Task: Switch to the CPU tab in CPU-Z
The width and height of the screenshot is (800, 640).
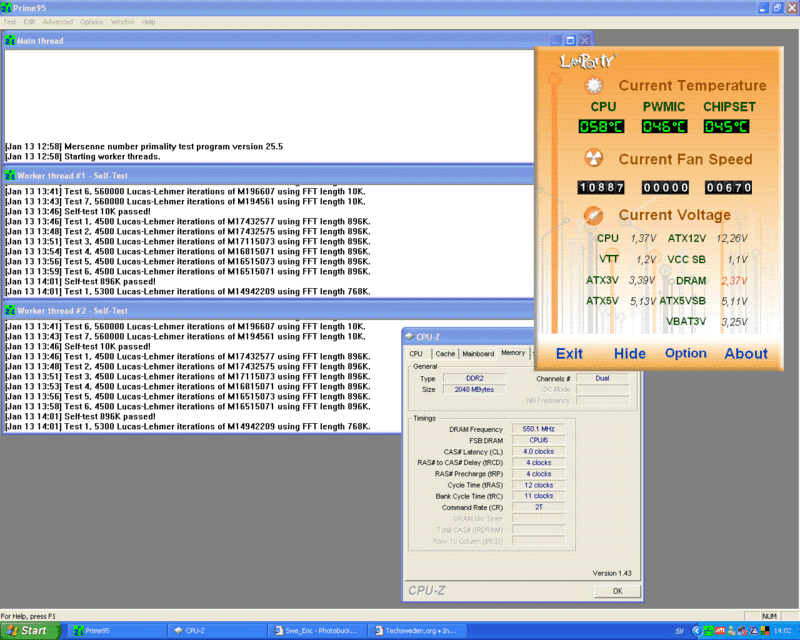Action: [416, 354]
